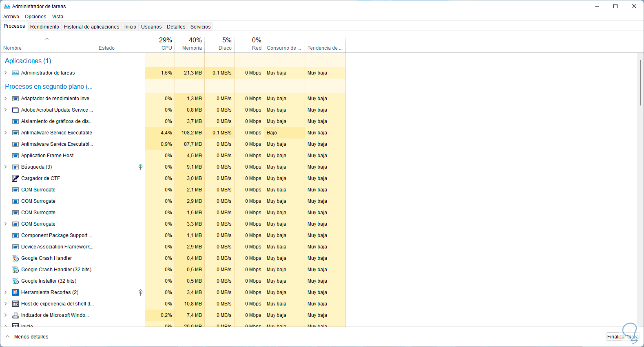Click the Google Installer (32 bits) icon
This screenshot has width=644, height=347.
(x=15, y=281)
